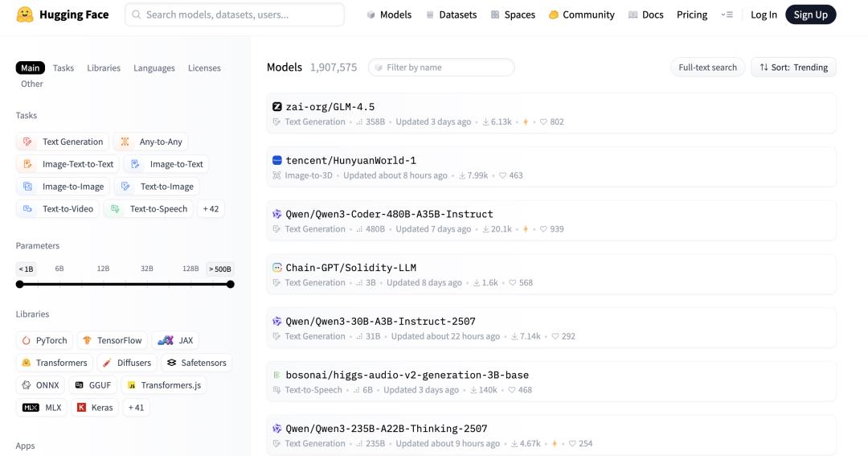Click the Keras K logo icon

(81, 408)
